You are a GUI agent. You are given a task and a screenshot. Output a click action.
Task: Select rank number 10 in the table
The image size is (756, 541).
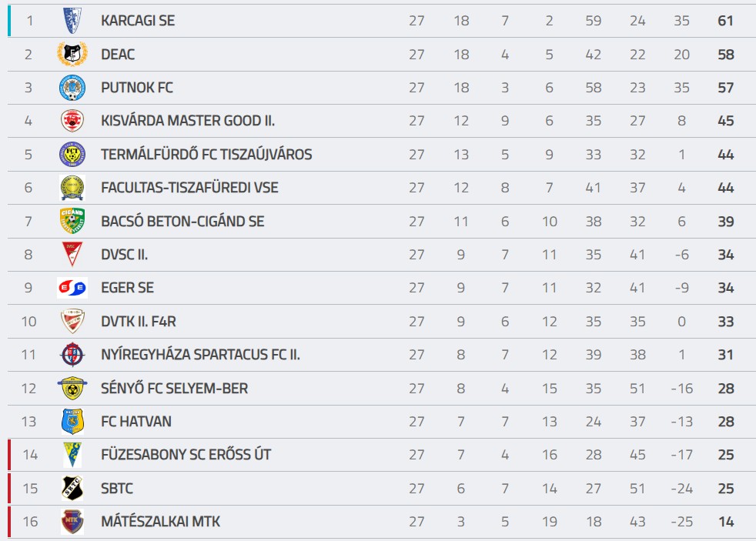29,322
